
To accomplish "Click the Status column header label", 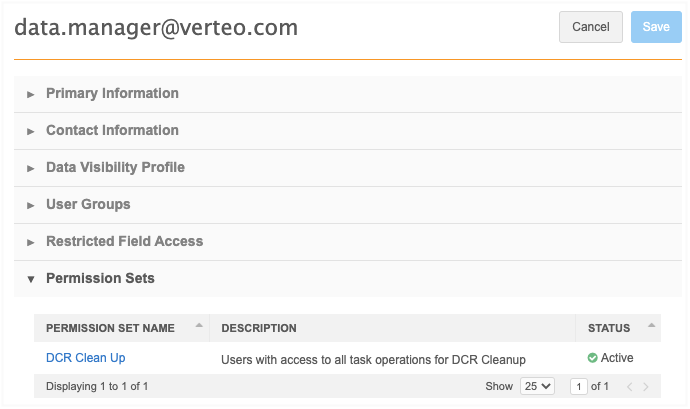I will tap(609, 328).
